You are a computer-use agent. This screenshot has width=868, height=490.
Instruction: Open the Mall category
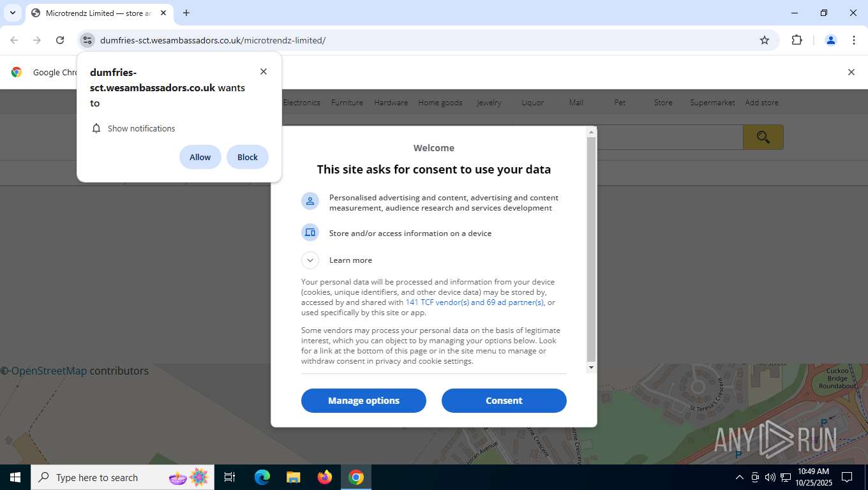point(576,102)
